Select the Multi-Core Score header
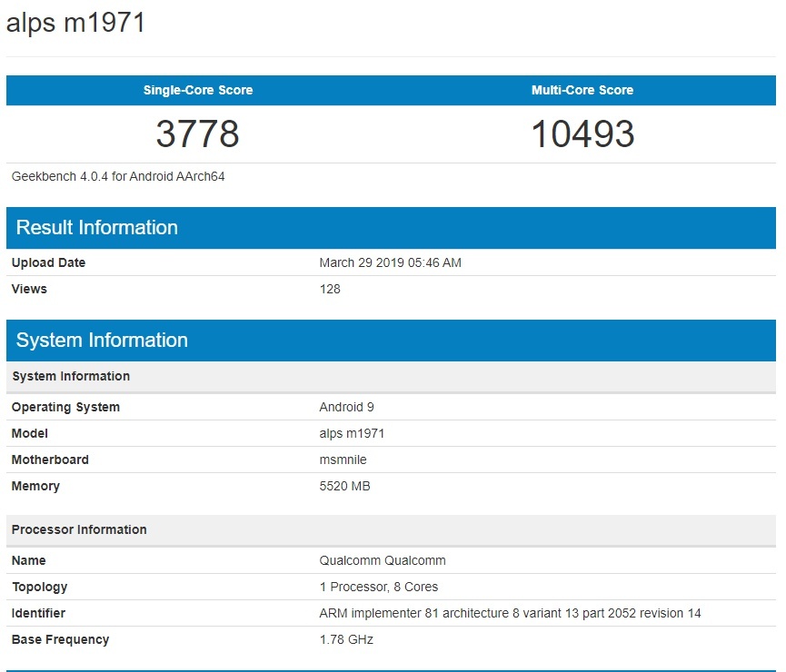The image size is (786, 672). (582, 90)
